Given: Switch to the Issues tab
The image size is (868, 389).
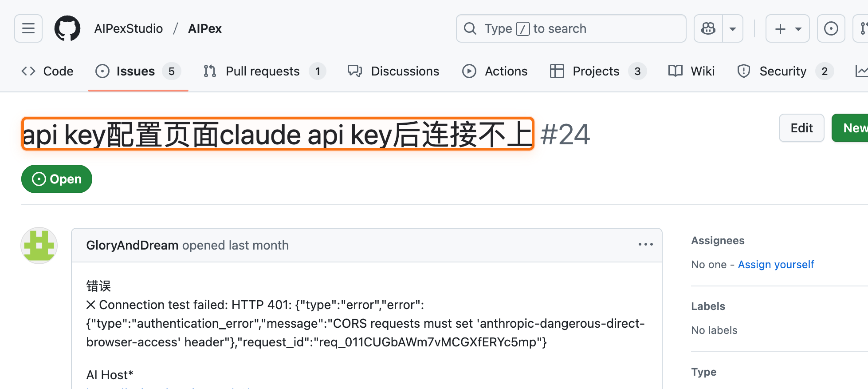Looking at the screenshot, I should (x=138, y=71).
